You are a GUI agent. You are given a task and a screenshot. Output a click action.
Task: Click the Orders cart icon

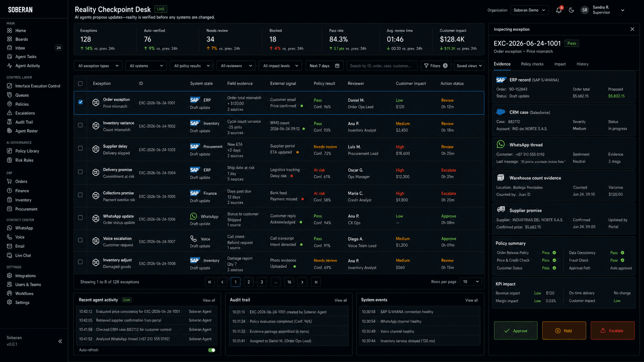(10, 181)
